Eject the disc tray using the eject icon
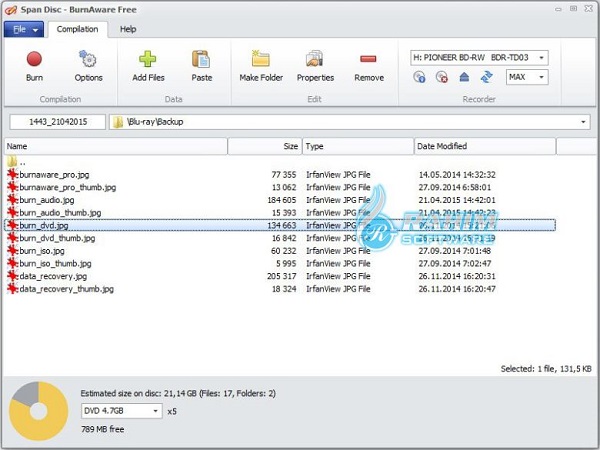Screen dimensions: 600x450 464,77
